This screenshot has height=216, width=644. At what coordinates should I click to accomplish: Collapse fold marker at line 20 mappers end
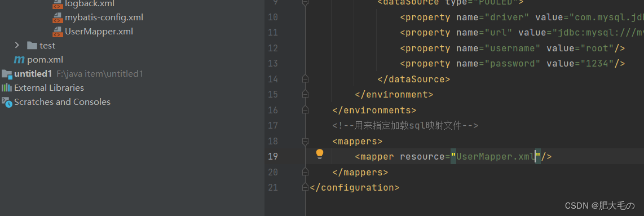click(x=305, y=172)
